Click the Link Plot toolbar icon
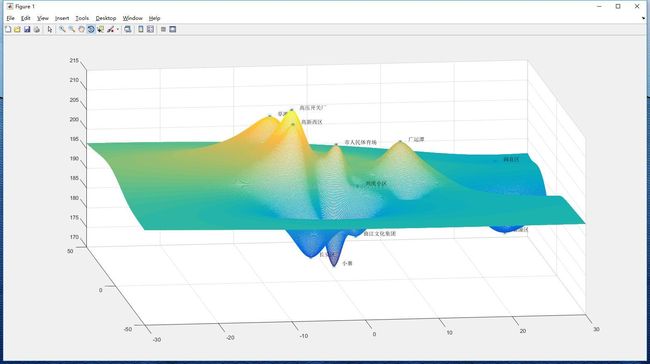Image resolution: width=650 pixels, height=364 pixels. 127,29
